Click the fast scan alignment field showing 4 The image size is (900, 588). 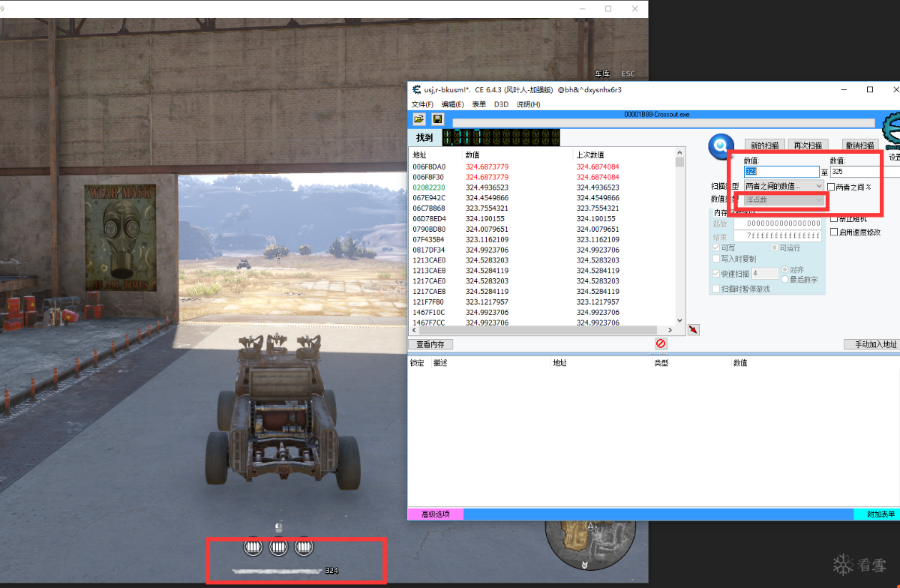(x=765, y=274)
